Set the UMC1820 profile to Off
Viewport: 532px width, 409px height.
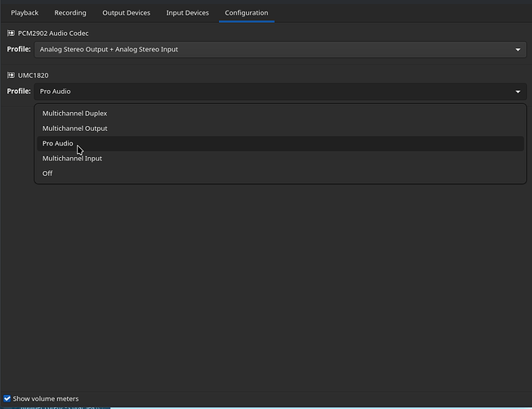click(x=280, y=173)
